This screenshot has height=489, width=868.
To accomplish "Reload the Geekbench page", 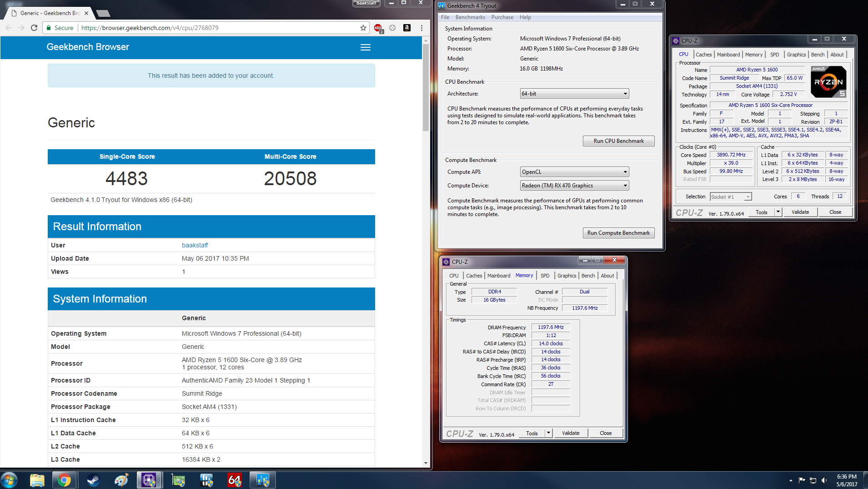I will click(x=34, y=28).
